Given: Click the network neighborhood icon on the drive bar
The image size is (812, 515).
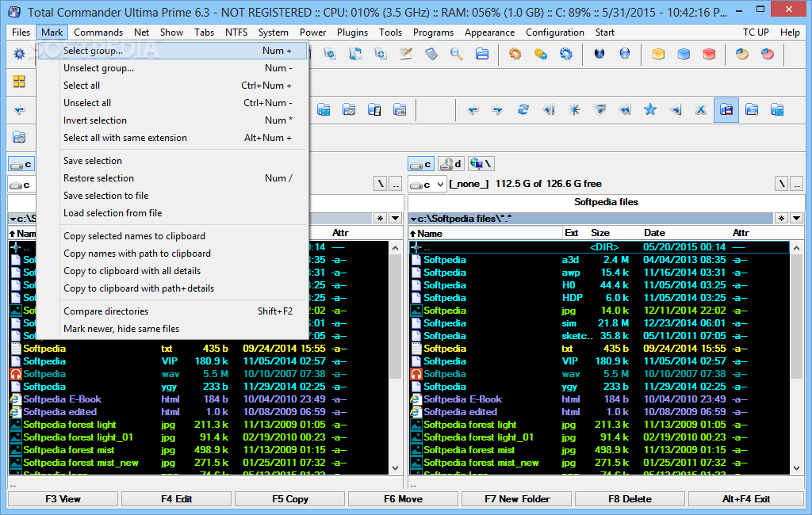Looking at the screenshot, I should coord(479,163).
